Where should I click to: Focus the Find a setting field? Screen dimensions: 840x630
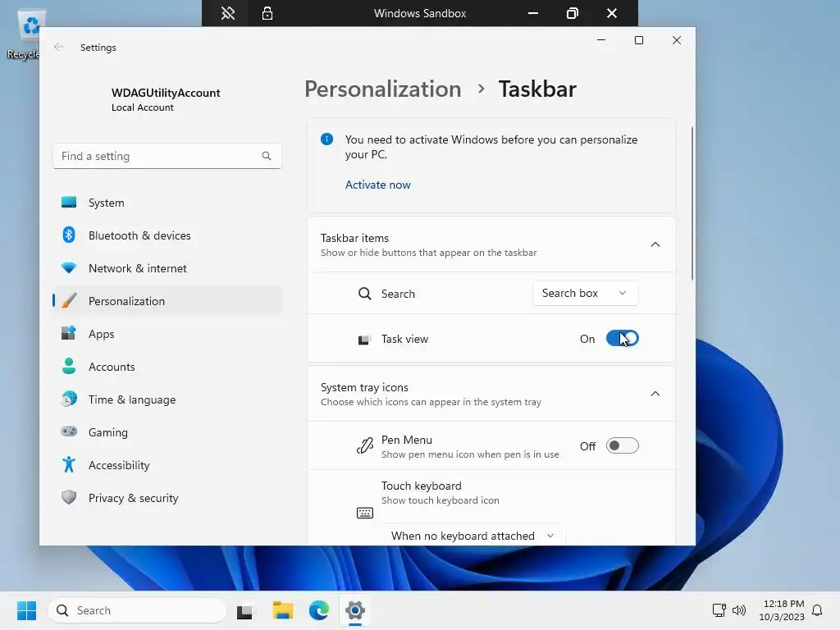click(x=167, y=156)
